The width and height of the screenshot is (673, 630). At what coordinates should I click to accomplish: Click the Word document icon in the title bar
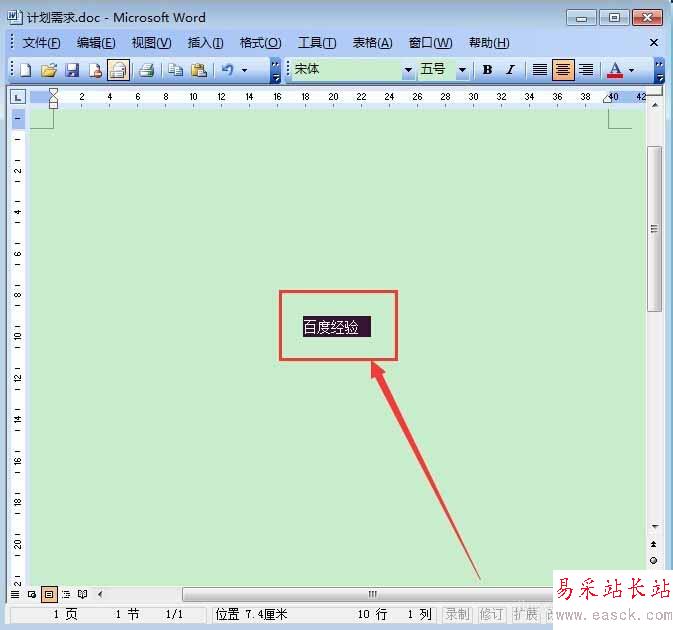[15, 17]
